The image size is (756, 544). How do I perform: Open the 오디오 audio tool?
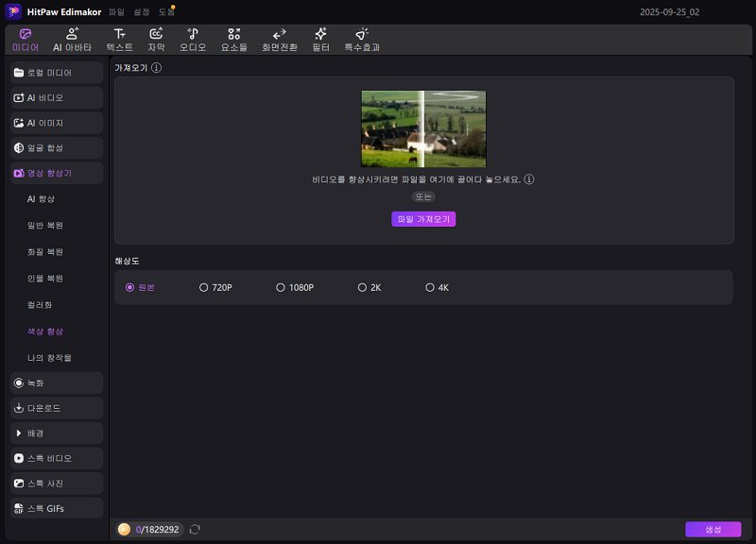[x=193, y=39]
